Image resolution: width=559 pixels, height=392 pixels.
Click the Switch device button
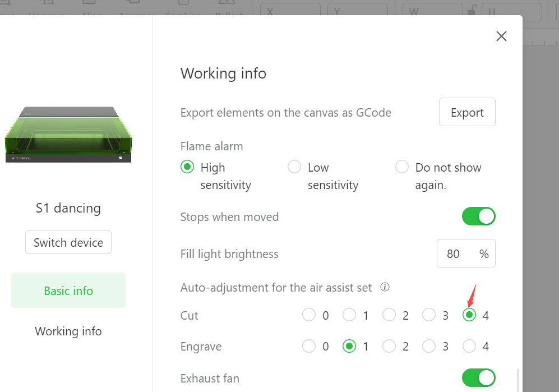68,243
